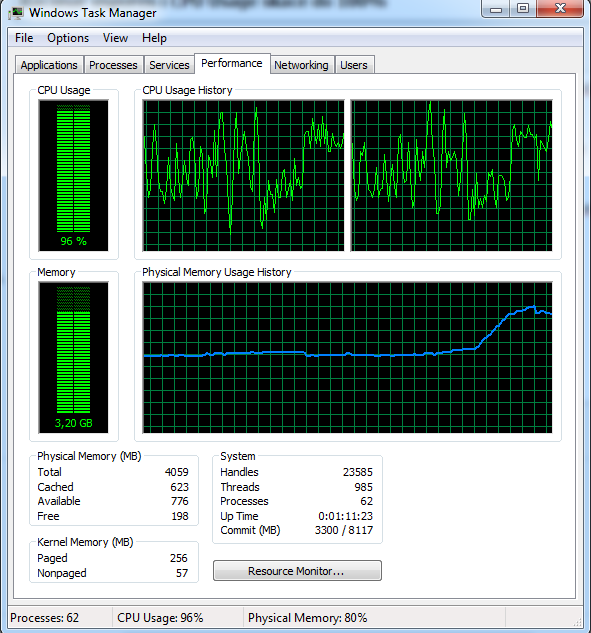Open the View menu
The width and height of the screenshot is (591, 633).
[115, 38]
